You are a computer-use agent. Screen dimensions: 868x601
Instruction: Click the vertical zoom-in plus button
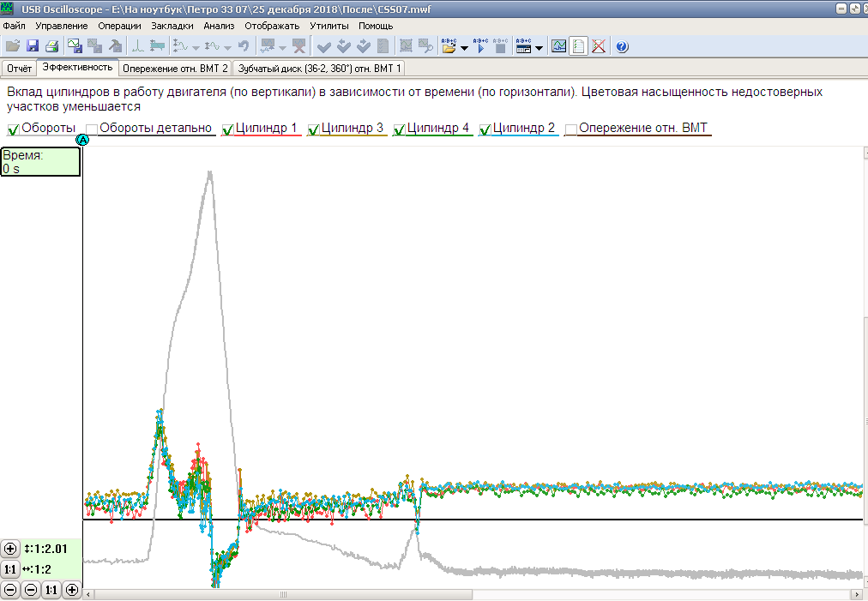click(x=10, y=549)
